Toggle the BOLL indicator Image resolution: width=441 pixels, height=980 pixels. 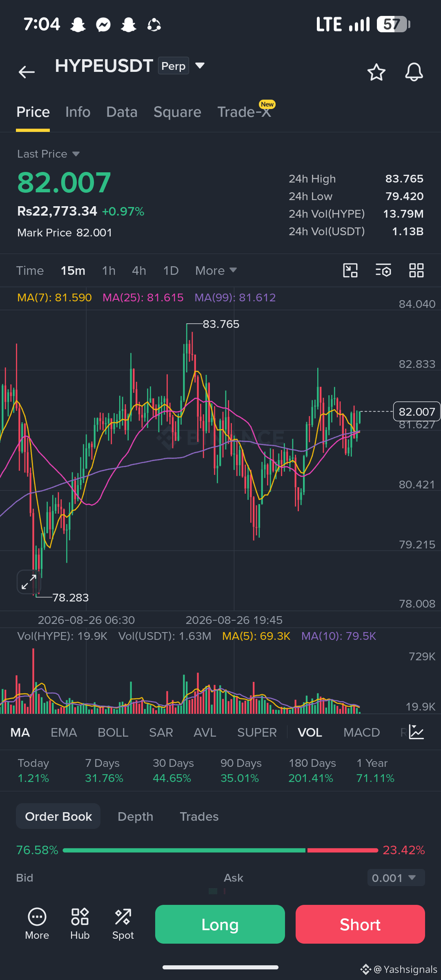pos(113,732)
